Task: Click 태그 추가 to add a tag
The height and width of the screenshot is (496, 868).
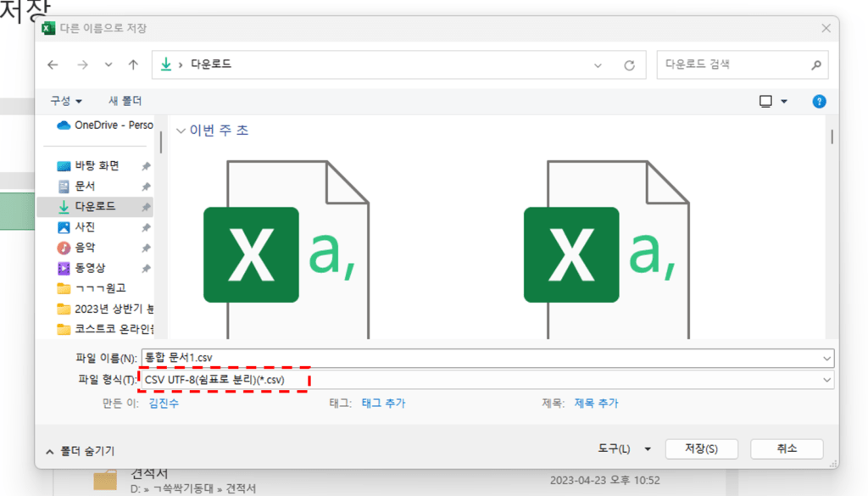Action: coord(383,403)
